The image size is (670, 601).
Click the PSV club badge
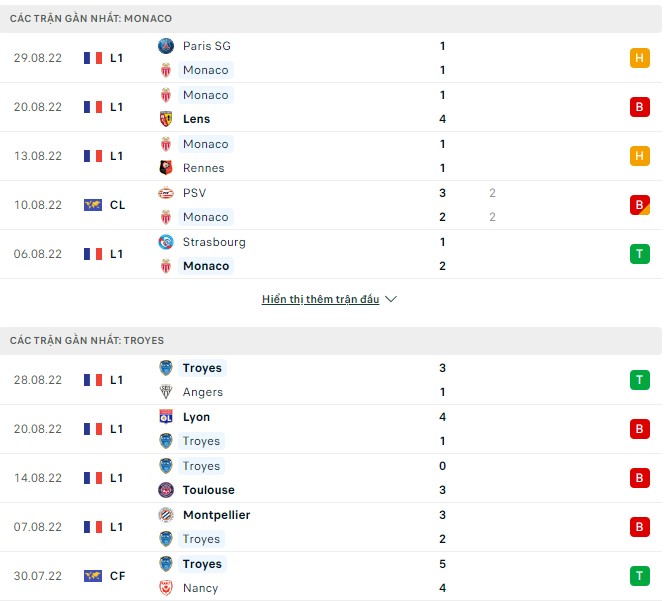click(166, 193)
